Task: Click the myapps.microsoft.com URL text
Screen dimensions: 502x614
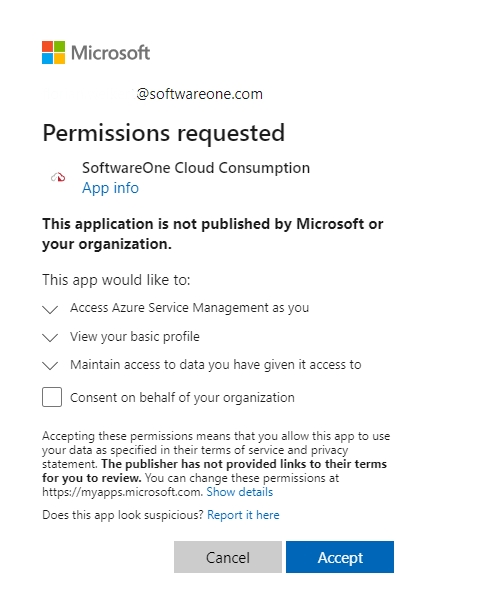Action: coord(122,492)
